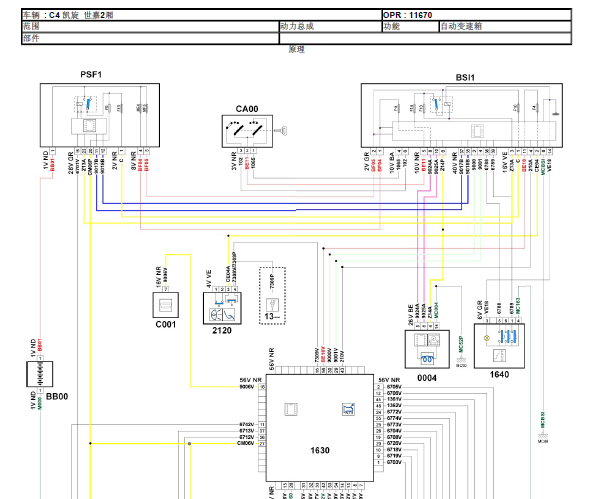Select the 6703V pin label on 1630
The image size is (590, 499).
coord(394,462)
